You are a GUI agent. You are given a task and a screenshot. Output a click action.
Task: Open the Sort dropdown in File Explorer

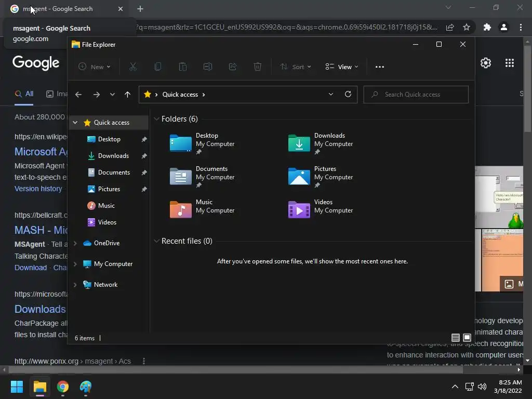[296, 67]
